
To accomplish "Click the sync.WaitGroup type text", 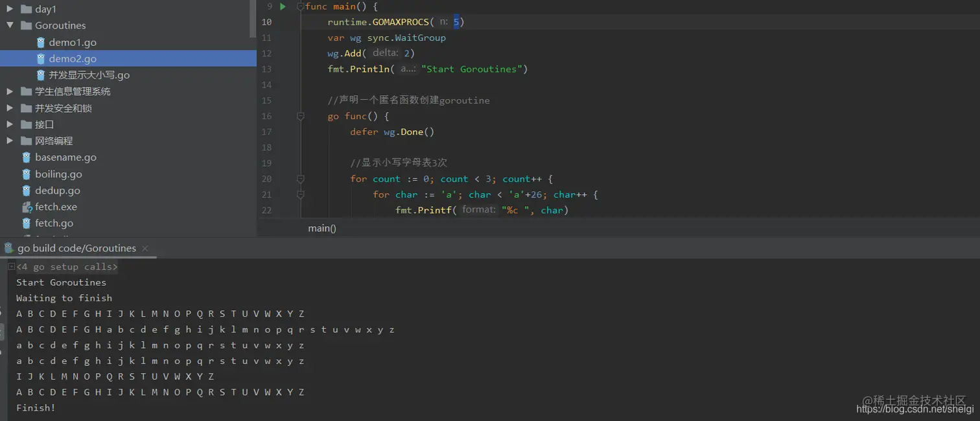I will tap(406, 38).
